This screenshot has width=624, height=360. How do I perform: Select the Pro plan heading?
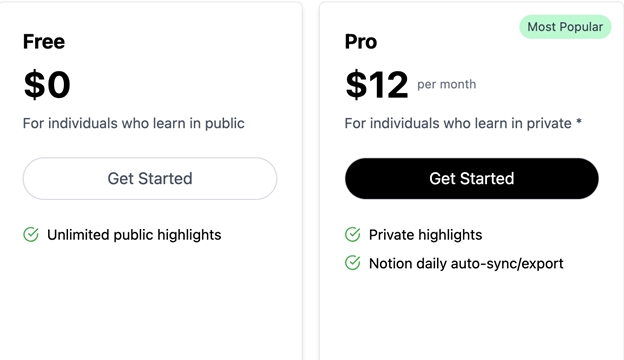point(361,41)
